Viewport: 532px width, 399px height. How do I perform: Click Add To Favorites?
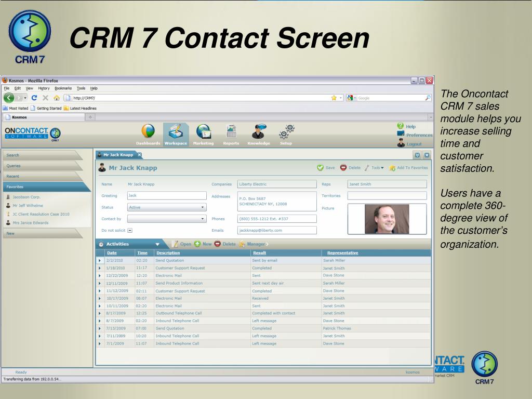(x=408, y=168)
